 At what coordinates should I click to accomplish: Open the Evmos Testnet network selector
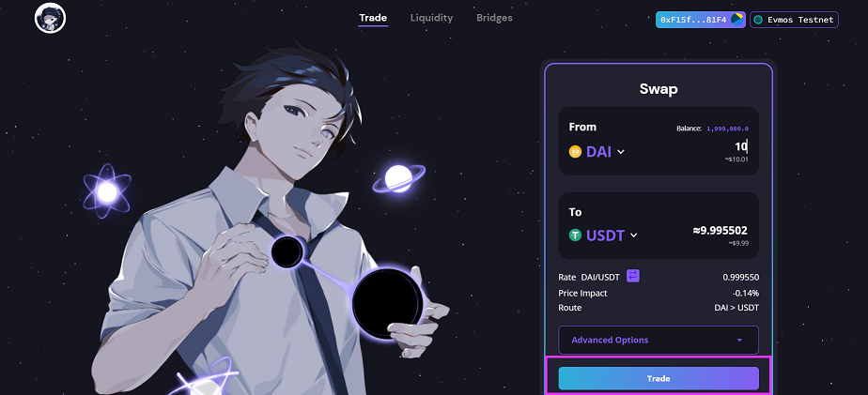click(794, 20)
